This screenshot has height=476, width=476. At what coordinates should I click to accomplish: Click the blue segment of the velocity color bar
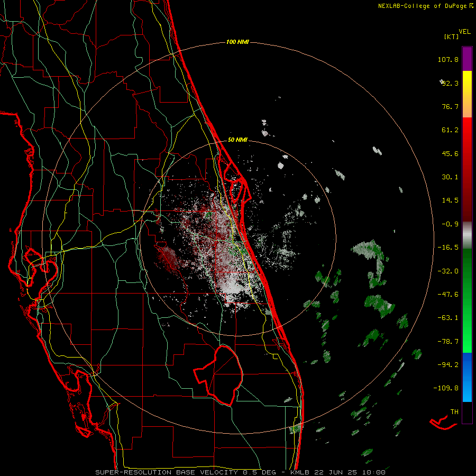coord(467,377)
